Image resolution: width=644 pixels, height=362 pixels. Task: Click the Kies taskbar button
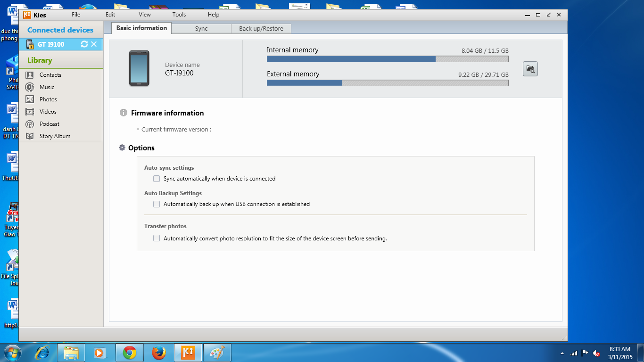point(188,353)
